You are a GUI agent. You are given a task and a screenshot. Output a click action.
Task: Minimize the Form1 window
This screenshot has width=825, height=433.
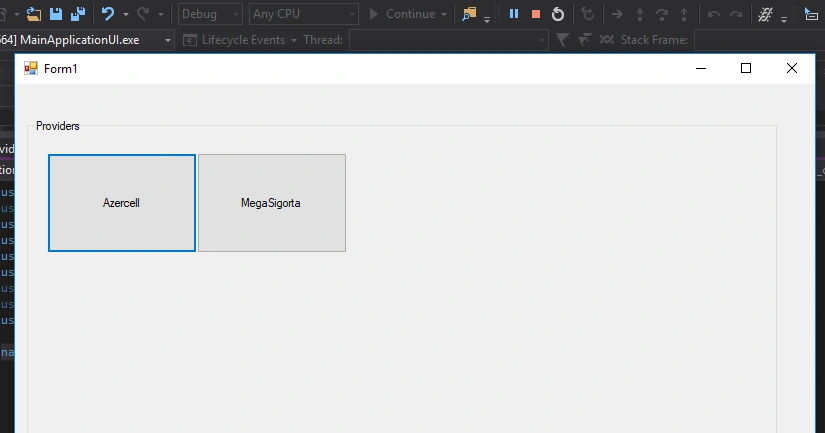tap(701, 68)
